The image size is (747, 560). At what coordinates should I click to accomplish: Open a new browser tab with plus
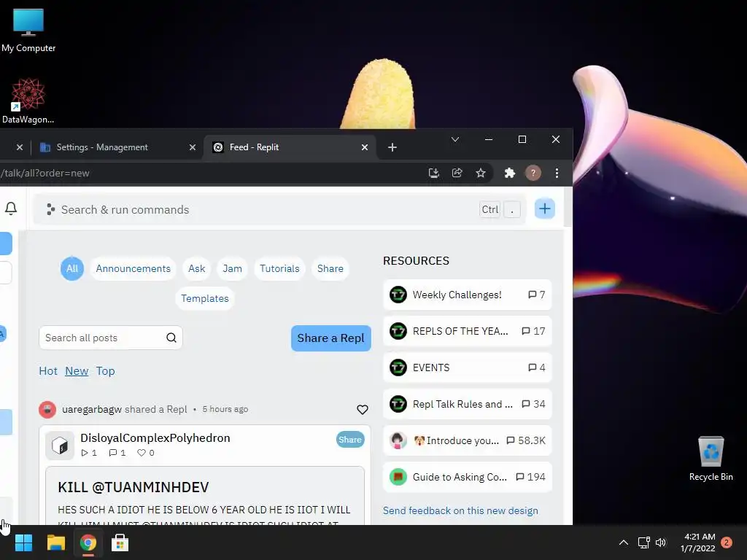392,147
